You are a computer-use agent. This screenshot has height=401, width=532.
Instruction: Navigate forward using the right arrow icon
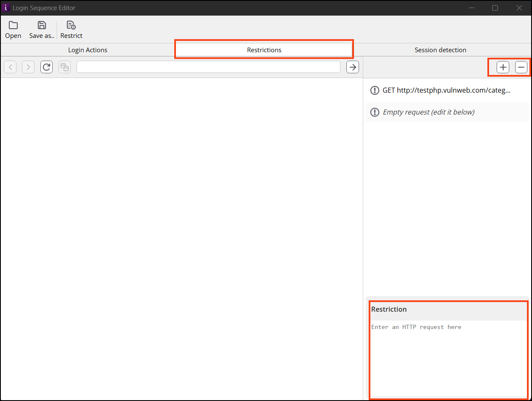pyautogui.click(x=28, y=67)
